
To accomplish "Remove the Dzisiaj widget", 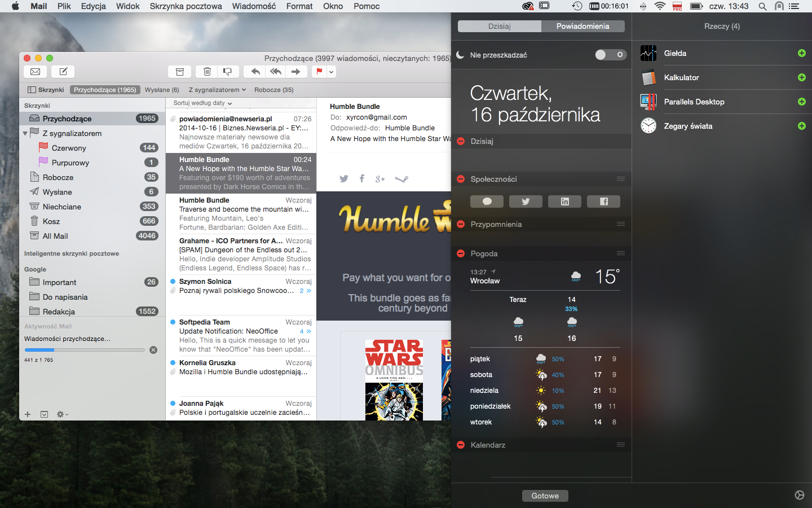I will pos(461,141).
